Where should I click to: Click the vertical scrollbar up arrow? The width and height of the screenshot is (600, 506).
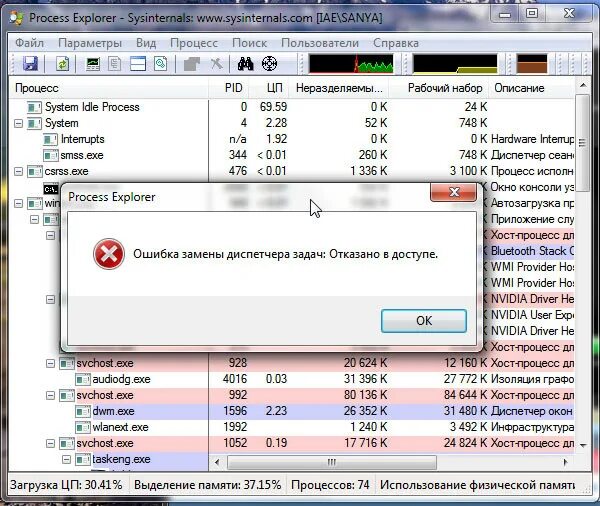(x=583, y=85)
